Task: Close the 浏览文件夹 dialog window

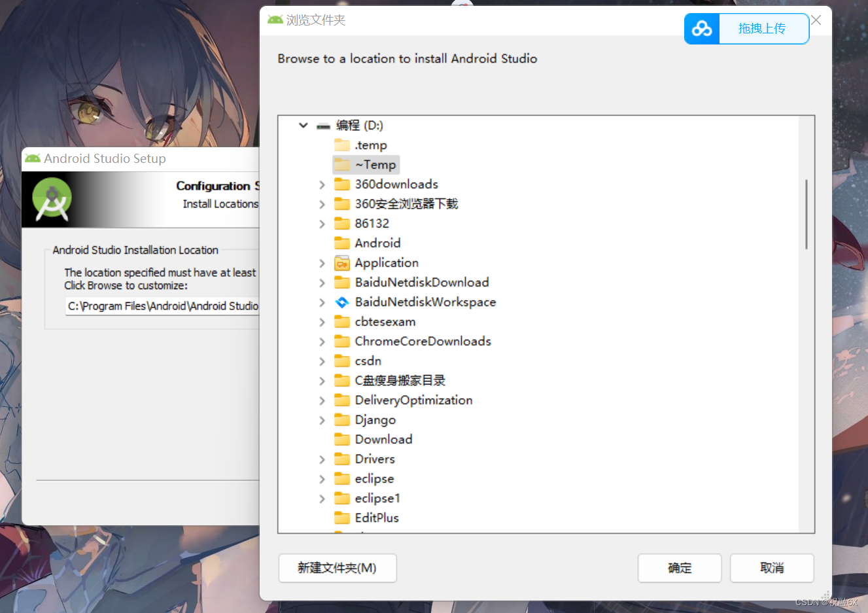Action: pos(816,20)
